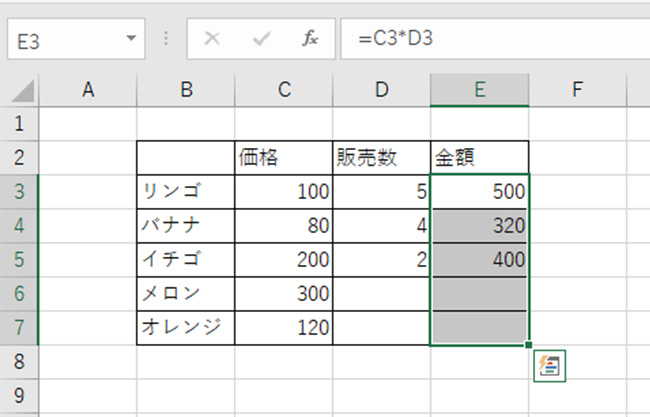Click the 金額 header cell
The height and width of the screenshot is (417, 650).
click(480, 158)
